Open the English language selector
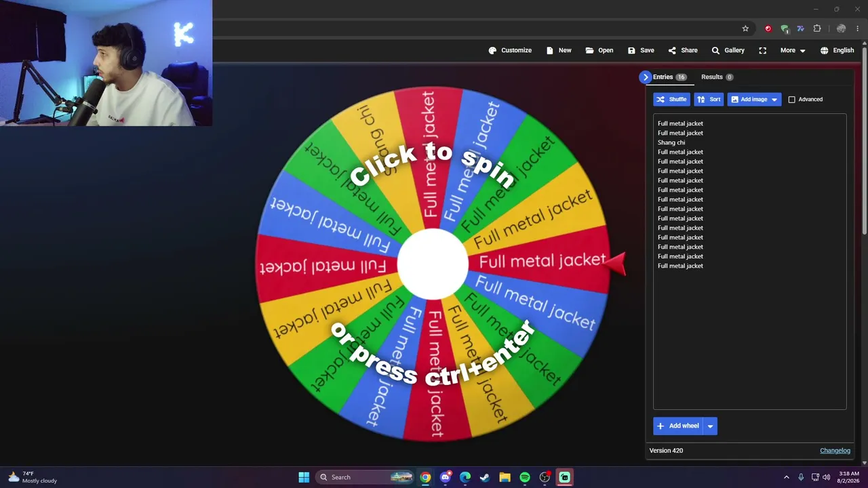The width and height of the screenshot is (868, 488). pos(837,50)
